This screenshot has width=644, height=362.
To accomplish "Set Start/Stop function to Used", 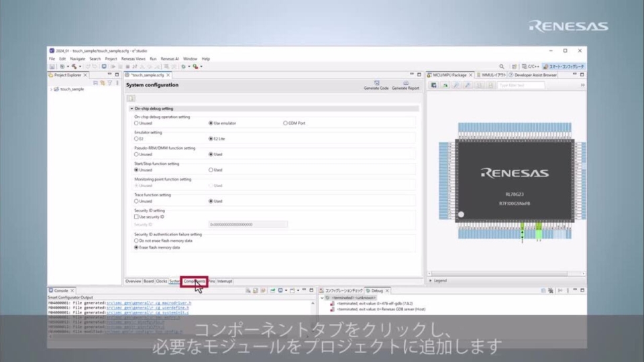I will 211,170.
